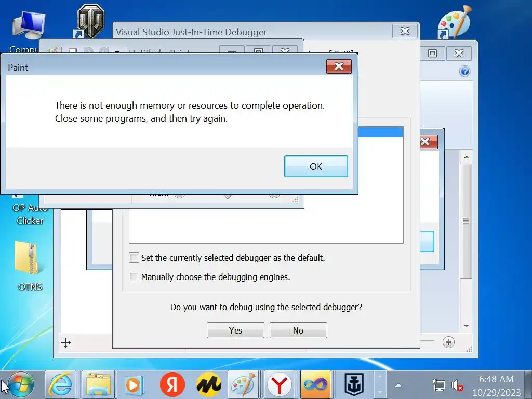Click the network tray icon
Viewport: 532px width, 399px height.
click(x=438, y=385)
